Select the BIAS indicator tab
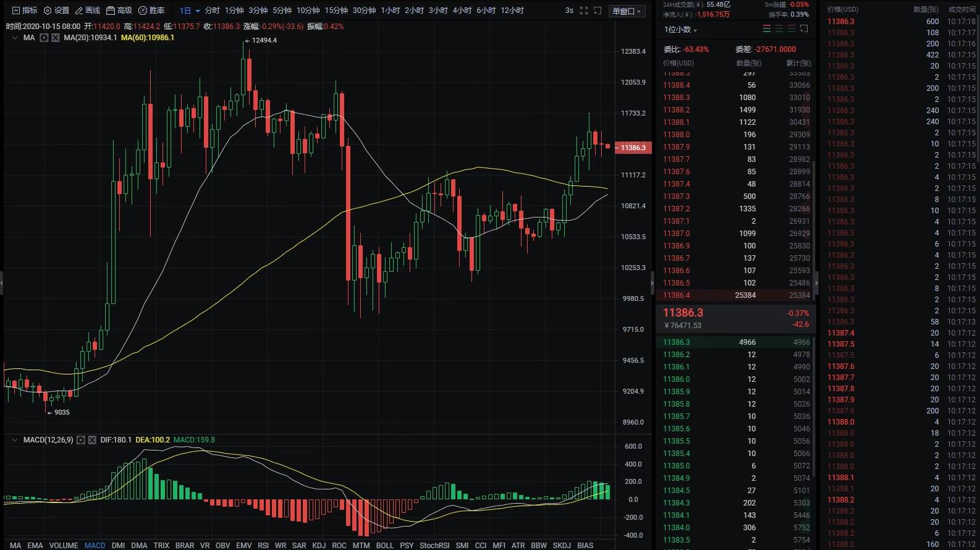The width and height of the screenshot is (980, 550). point(585,546)
